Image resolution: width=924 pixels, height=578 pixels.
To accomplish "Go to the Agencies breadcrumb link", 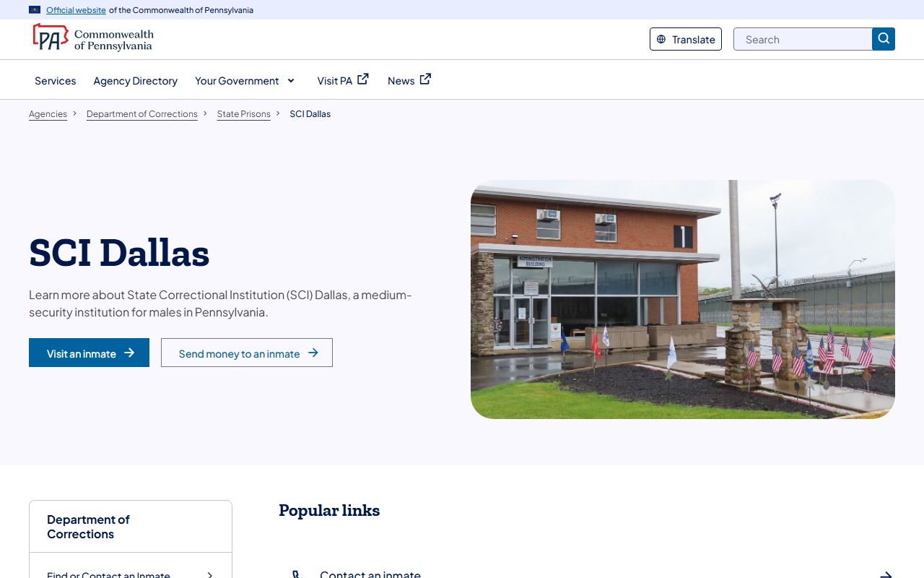I will [48, 114].
